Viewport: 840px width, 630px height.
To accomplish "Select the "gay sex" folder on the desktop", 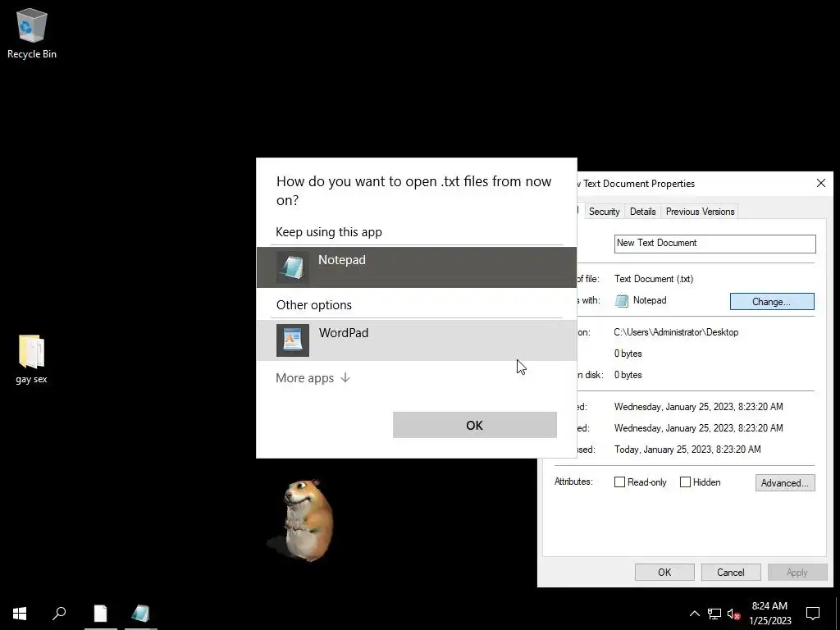I will [31, 359].
